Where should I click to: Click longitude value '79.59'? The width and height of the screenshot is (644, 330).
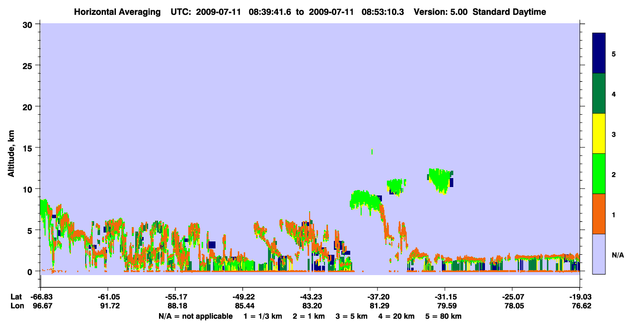coord(446,306)
